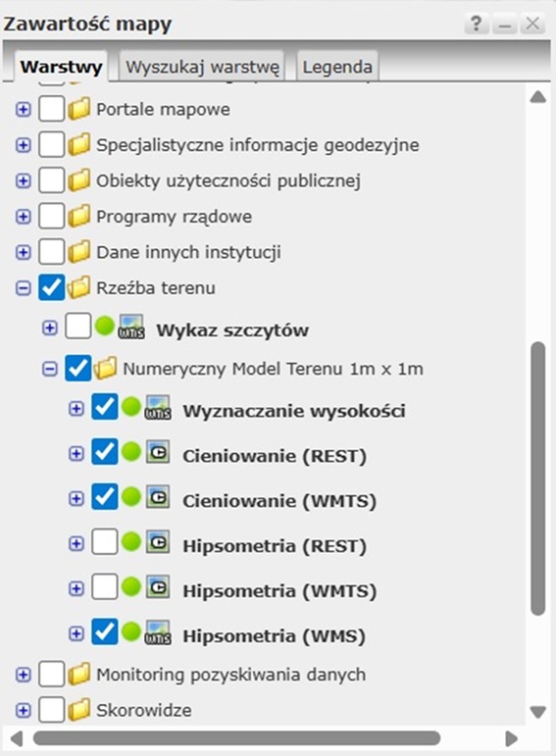
Task: Uncheck the Cieniowanie (WMTS) layer checkbox
Action: click(105, 496)
